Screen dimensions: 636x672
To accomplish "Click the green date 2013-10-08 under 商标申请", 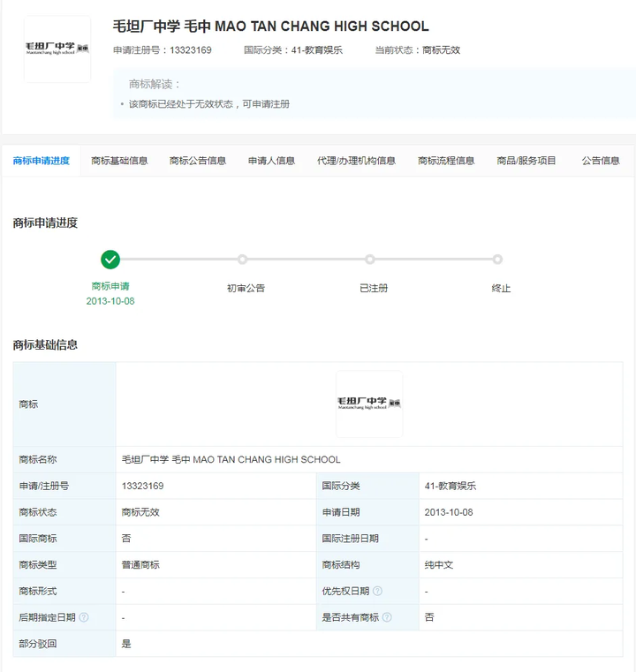I will [110, 301].
